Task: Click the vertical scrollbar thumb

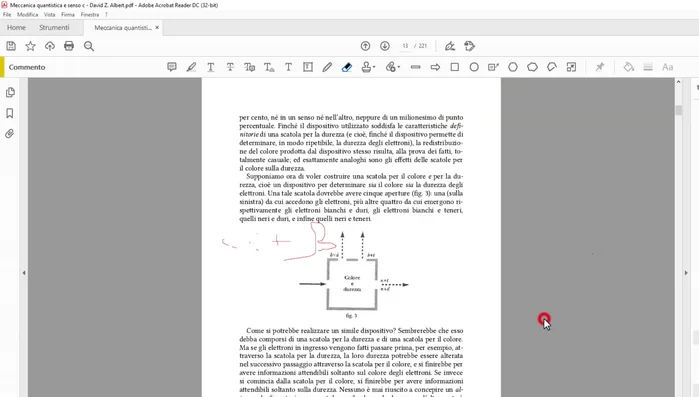Action: click(678, 110)
